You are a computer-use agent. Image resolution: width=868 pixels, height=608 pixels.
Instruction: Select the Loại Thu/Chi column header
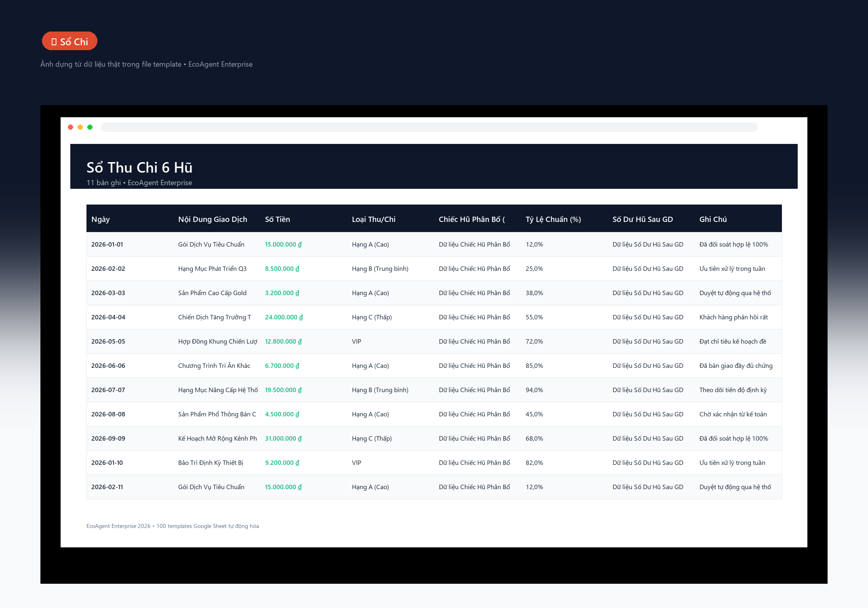point(374,220)
